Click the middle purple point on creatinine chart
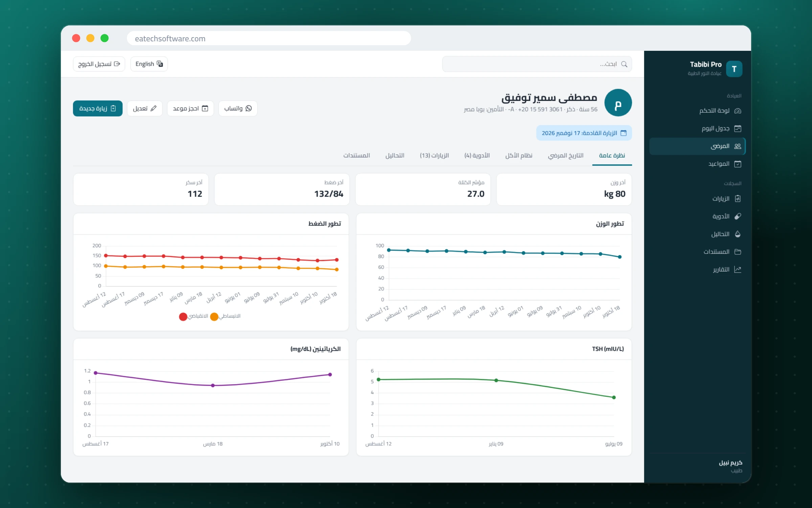 213,385
